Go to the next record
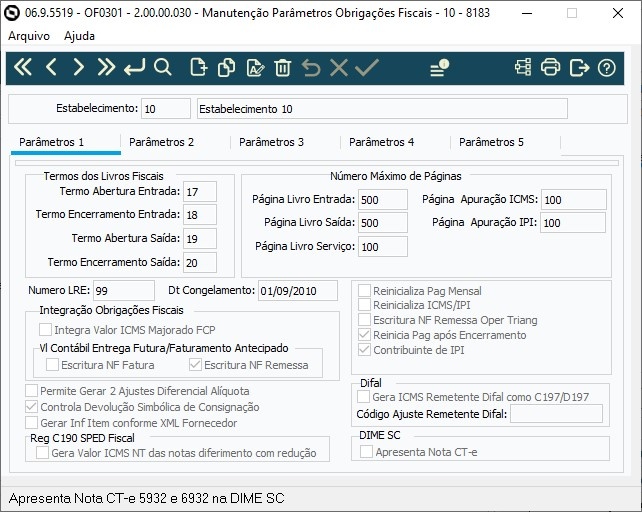Image resolution: width=642 pixels, height=512 pixels. tap(79, 68)
